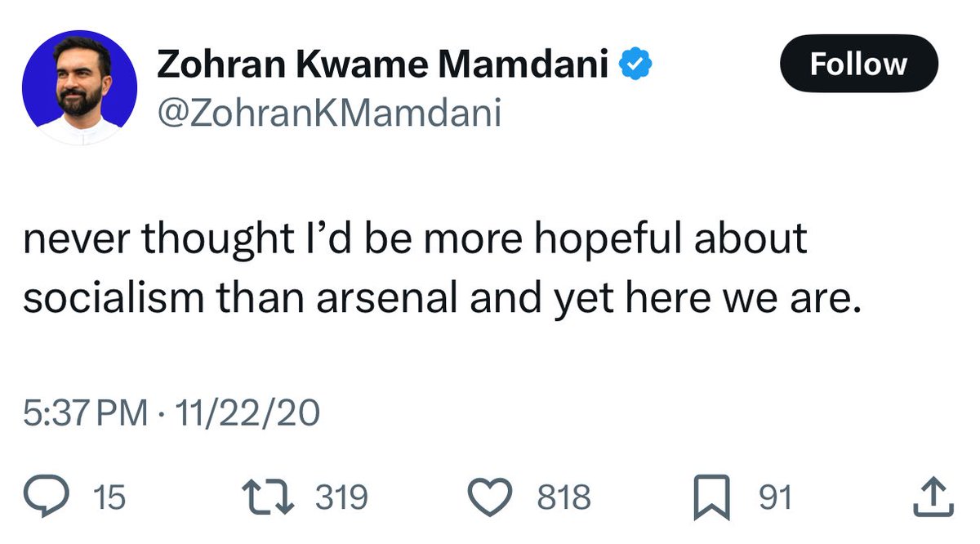The image size is (980, 544).
Task: View the 818 likes count
Action: (x=563, y=497)
